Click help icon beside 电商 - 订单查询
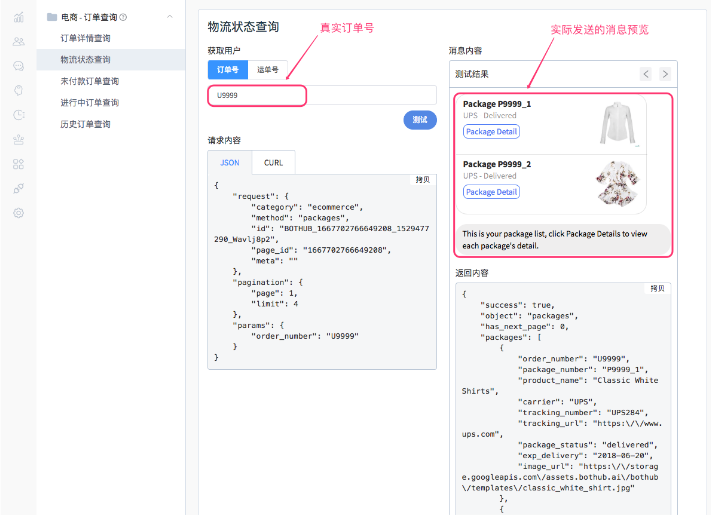 click(123, 17)
